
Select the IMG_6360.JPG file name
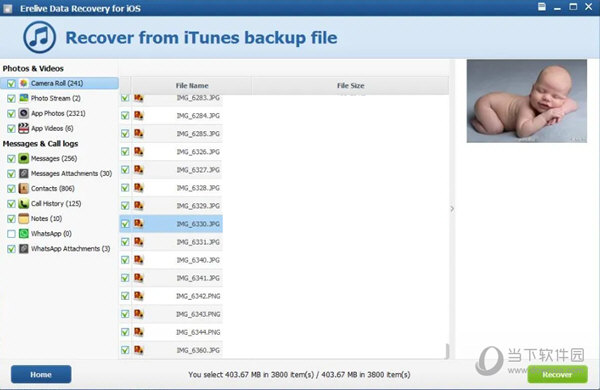(198, 350)
